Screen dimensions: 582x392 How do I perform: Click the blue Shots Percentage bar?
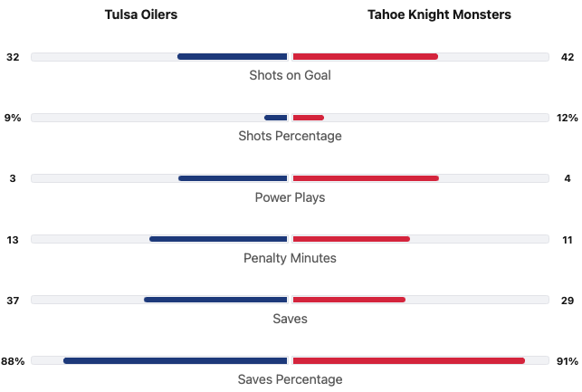[276, 118]
